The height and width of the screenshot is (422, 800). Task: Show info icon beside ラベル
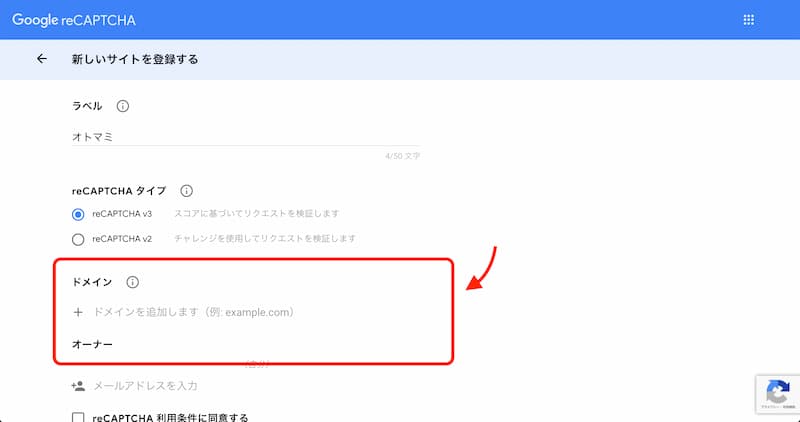pos(122,106)
